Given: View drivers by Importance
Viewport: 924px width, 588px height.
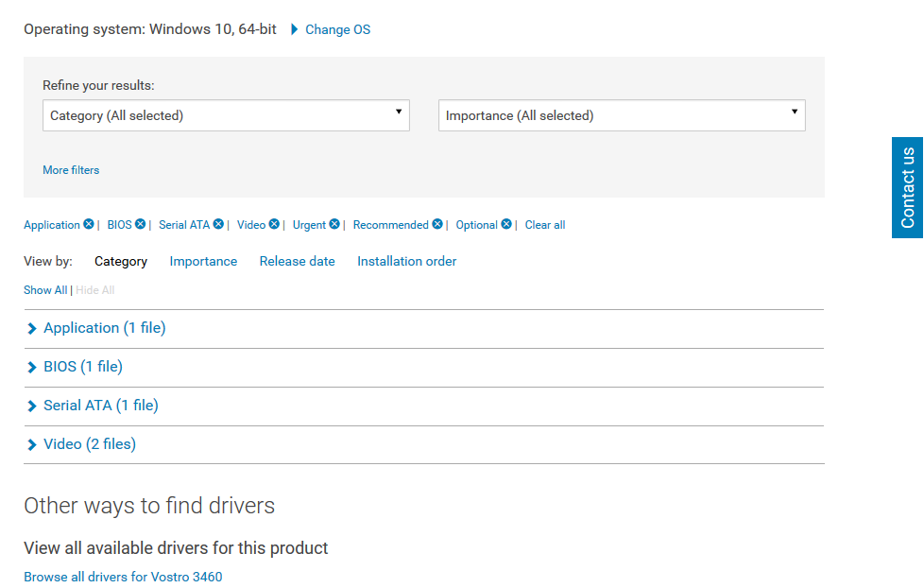Looking at the screenshot, I should coord(203,261).
